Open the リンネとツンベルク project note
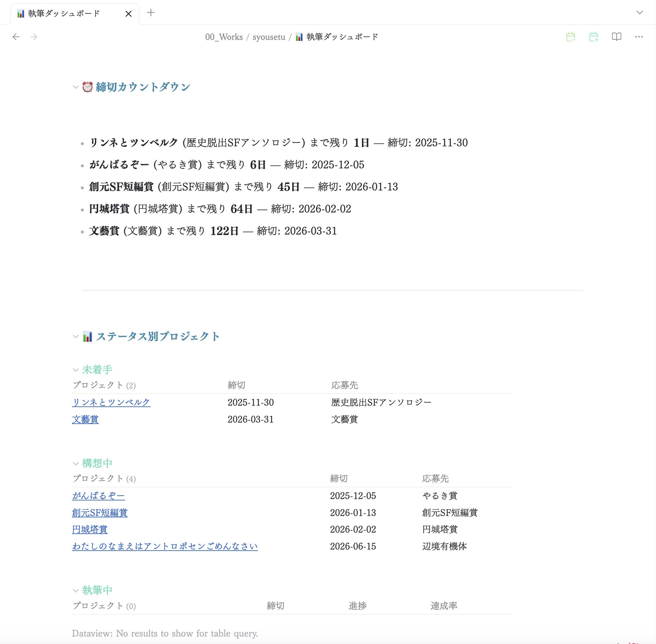 [111, 402]
